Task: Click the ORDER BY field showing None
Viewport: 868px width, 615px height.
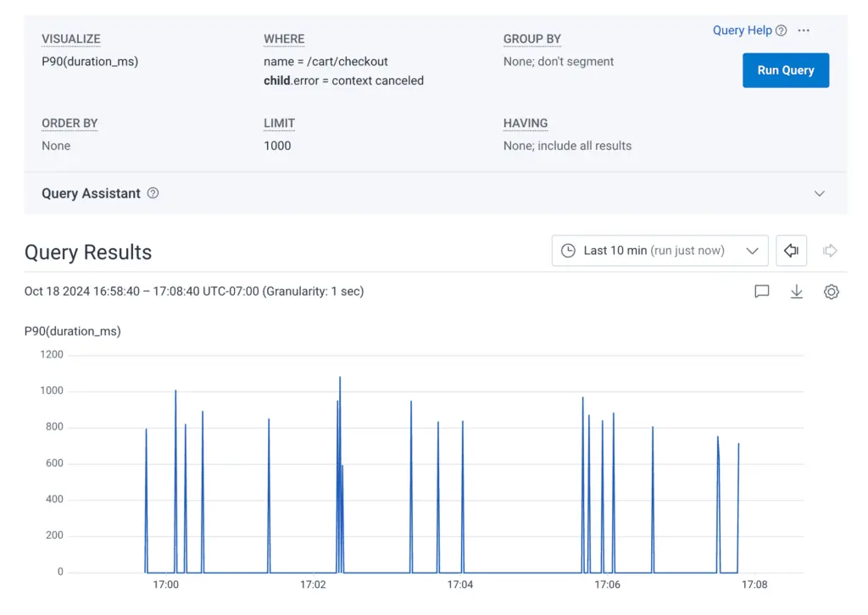Action: [x=56, y=146]
